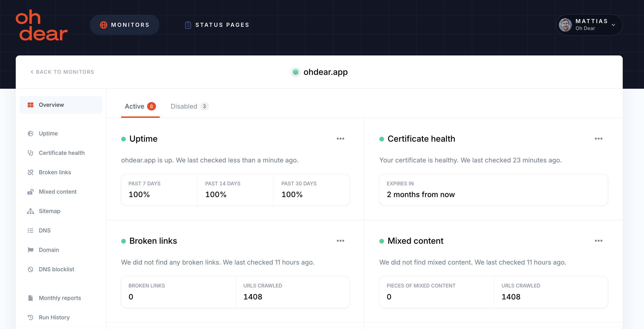Click the Past 7 Days uptime value
The height and width of the screenshot is (329, 644).
point(139,195)
